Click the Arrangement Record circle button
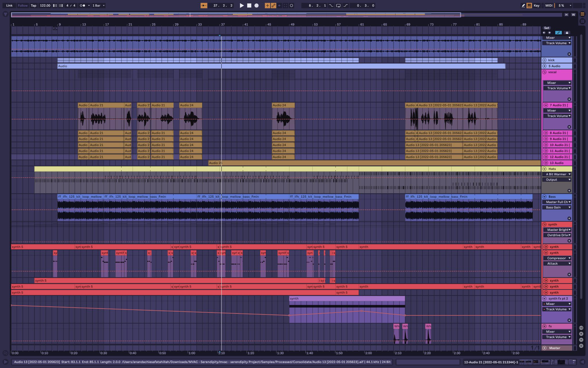588x368 pixels. (256, 5)
